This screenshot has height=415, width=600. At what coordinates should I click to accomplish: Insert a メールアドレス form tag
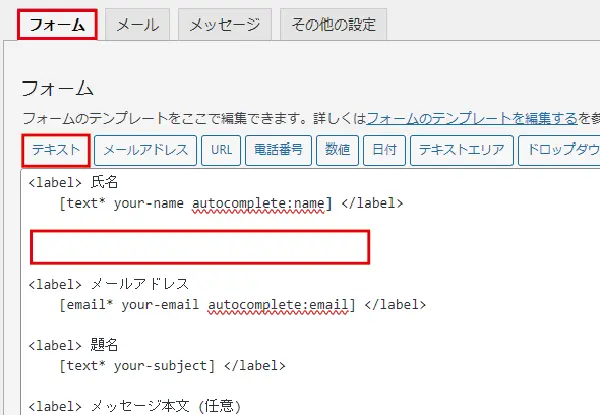tap(145, 150)
